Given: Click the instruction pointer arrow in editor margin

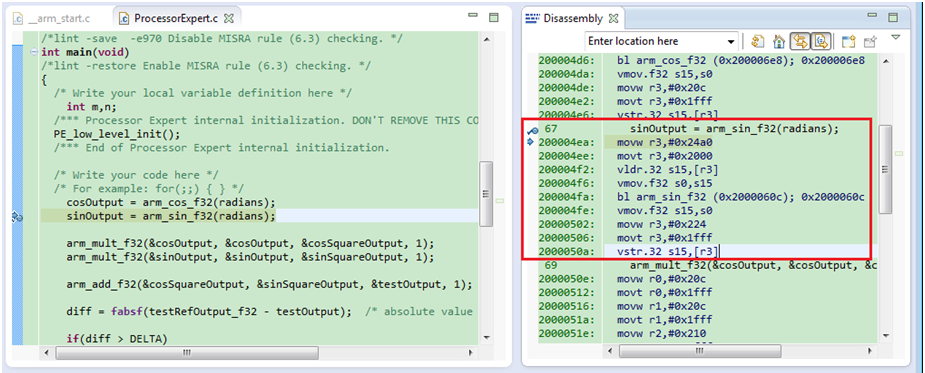Looking at the screenshot, I should [x=16, y=217].
